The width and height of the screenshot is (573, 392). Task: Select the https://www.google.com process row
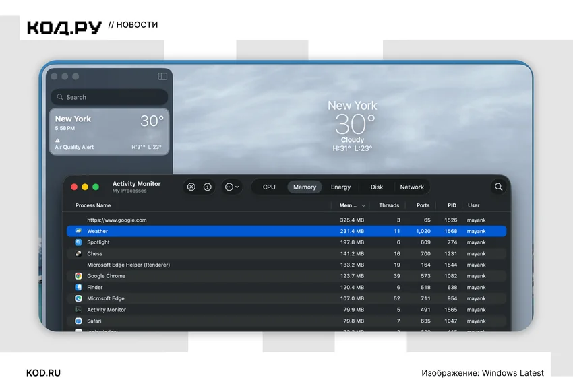click(286, 220)
